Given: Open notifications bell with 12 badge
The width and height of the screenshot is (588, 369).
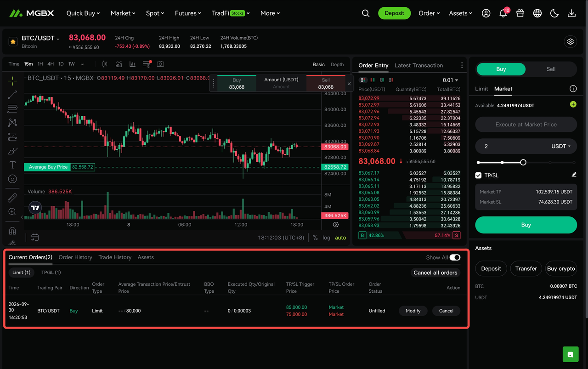Looking at the screenshot, I should tap(503, 13).
